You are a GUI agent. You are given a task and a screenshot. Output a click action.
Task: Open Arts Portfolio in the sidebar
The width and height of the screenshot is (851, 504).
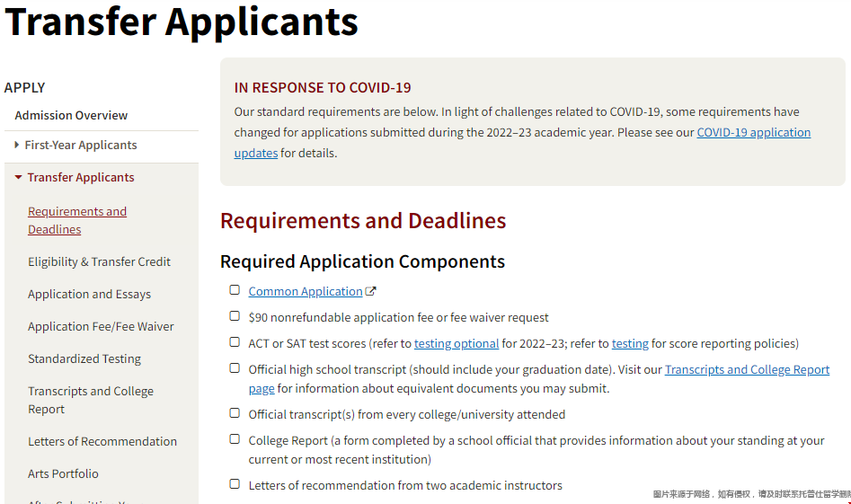pos(63,474)
